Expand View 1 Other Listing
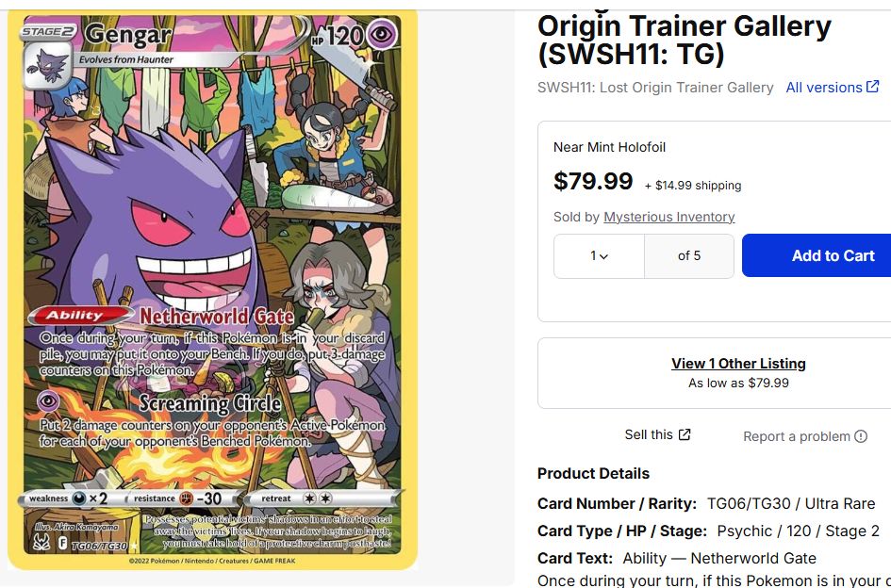 click(x=738, y=364)
